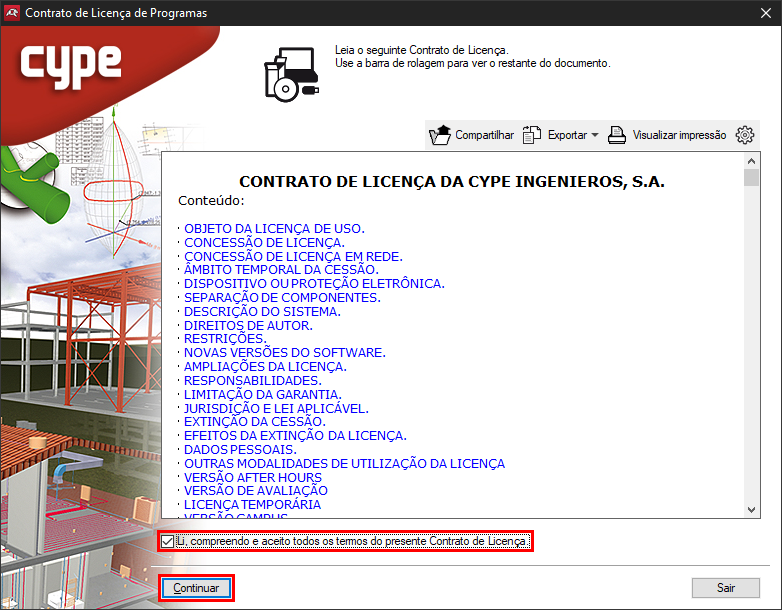Screen dimensions: 782x610
Task: Open link ÂMBITO TEMPORAL DA CESSÃO
Action: coord(281,270)
